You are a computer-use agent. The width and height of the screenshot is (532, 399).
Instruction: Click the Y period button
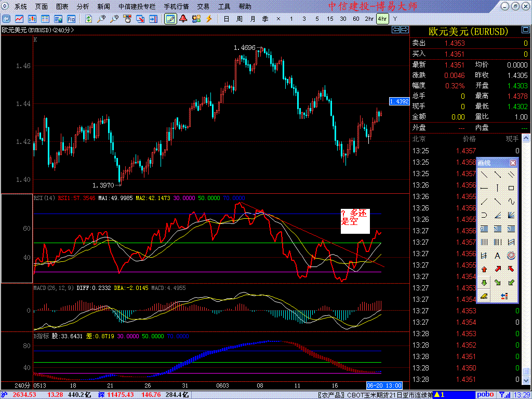[x=395, y=19]
